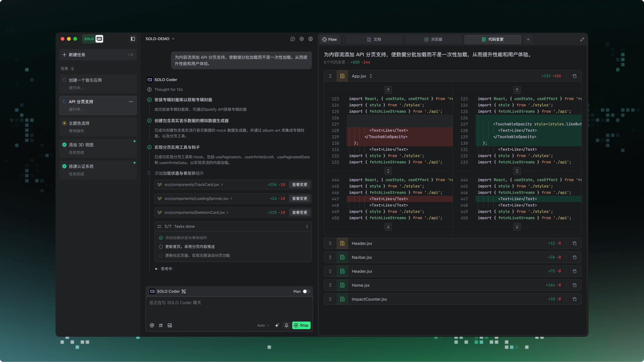Copy App.jsx file using clipboard icon

575,76
